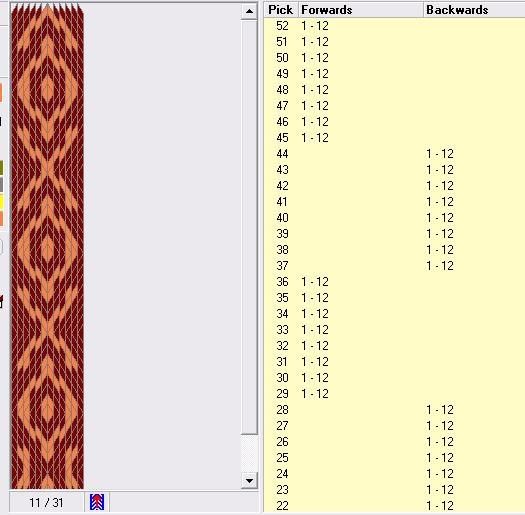This screenshot has width=525, height=515.
Task: Select the gray color swatch
Action: 1,185
